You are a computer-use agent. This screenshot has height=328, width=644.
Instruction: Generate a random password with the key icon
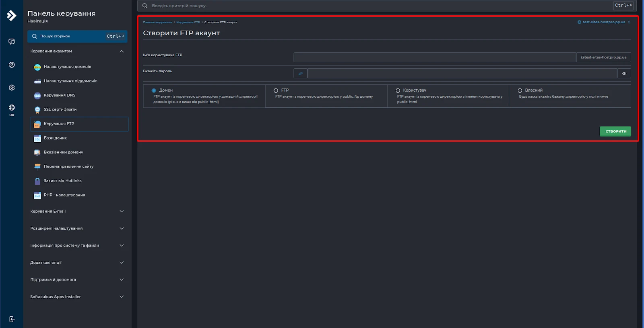[300, 74]
